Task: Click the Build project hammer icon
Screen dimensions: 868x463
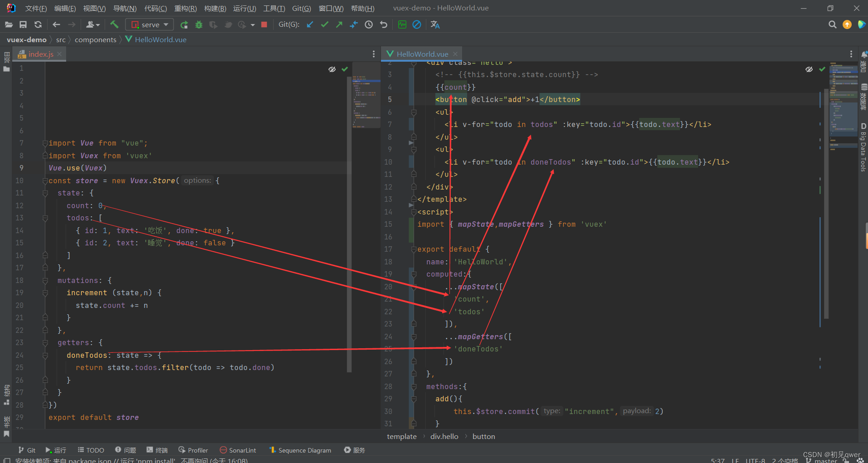Action: [114, 24]
